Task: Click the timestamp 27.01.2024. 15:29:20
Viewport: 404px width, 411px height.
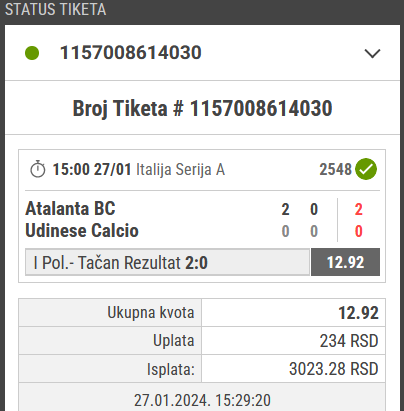Action: coord(202,400)
